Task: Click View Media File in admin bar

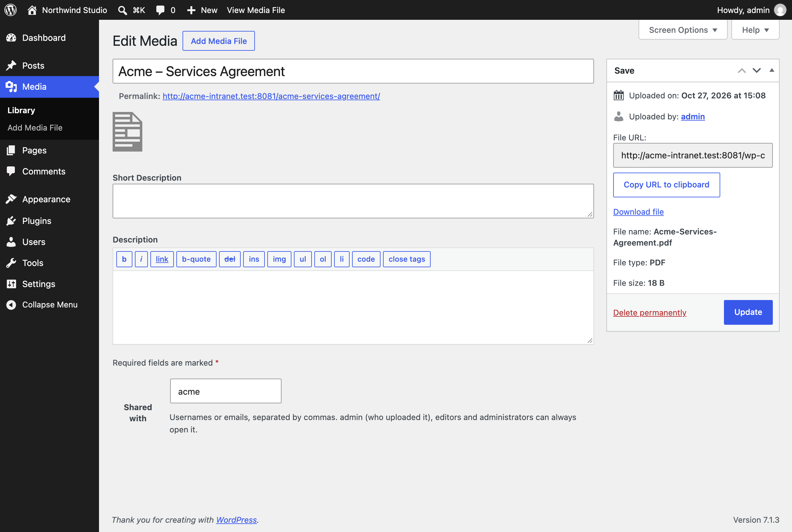Action: pos(256,10)
